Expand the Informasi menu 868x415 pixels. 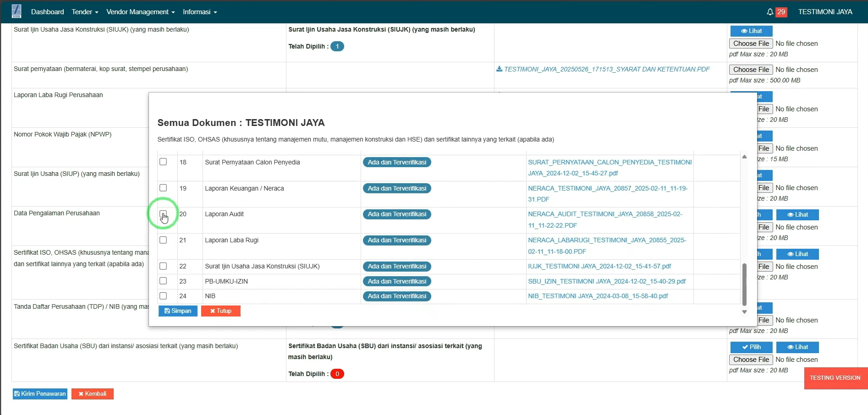point(199,12)
